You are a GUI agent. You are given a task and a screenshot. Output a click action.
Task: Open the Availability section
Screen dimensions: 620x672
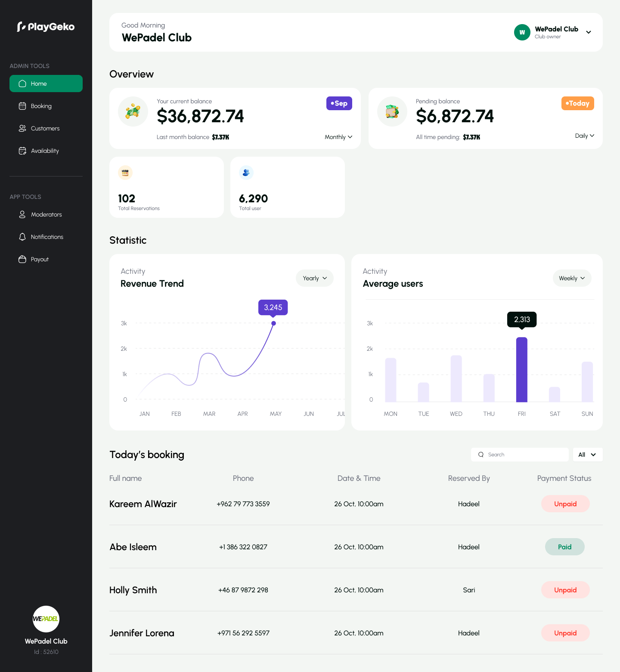click(x=46, y=151)
